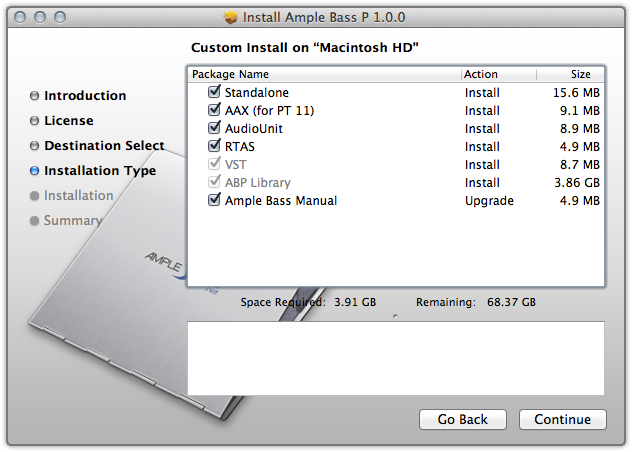Select the Introduction step label
Image resolution: width=632 pixels, height=452 pixels.
(x=85, y=96)
